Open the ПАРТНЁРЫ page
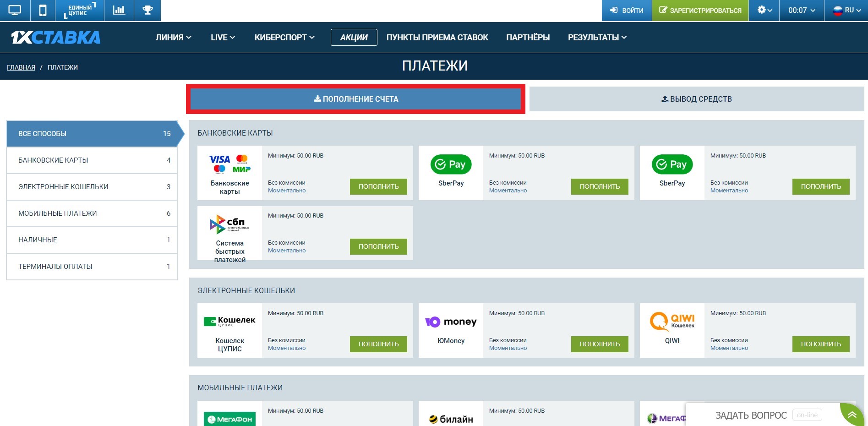Screen dimensions: 868x426 528,38
